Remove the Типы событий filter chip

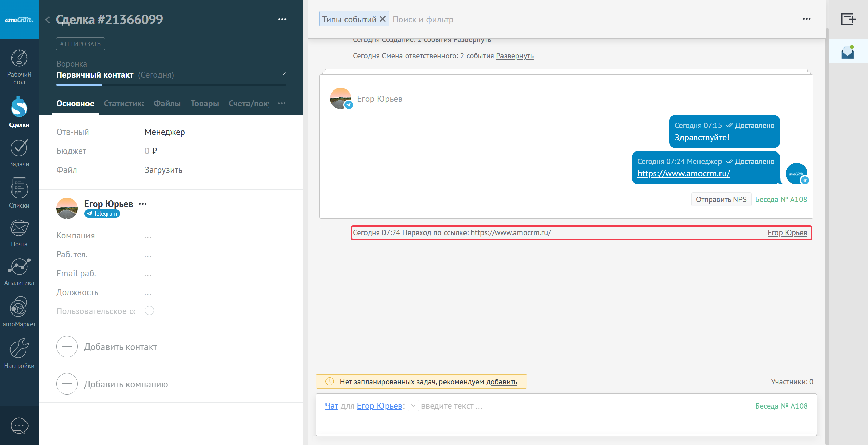click(x=383, y=19)
